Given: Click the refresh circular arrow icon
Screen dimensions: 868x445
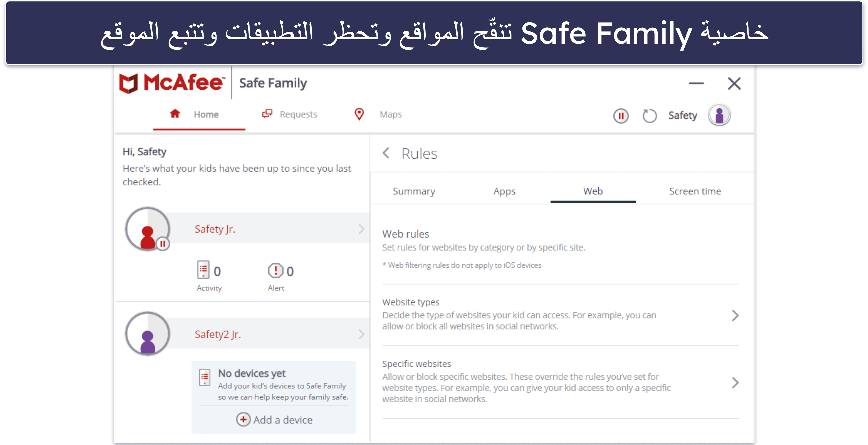Looking at the screenshot, I should pos(649,116).
